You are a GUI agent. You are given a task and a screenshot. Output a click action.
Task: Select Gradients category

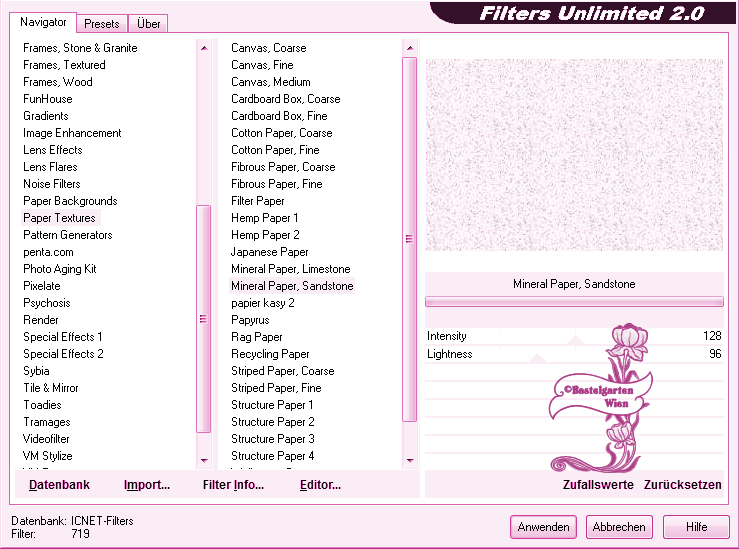pyautogui.click(x=46, y=116)
